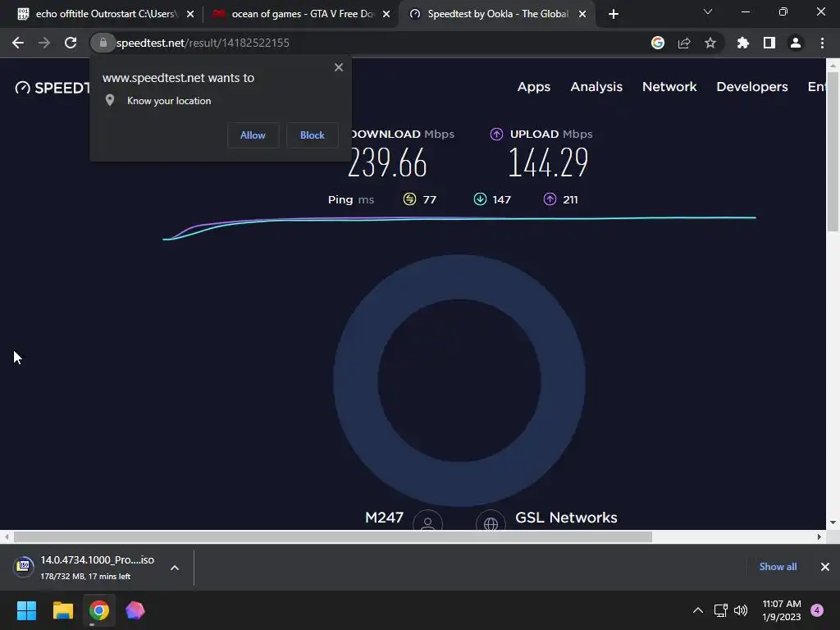
Task: Open the Chrome three-dot menu
Action: (822, 43)
